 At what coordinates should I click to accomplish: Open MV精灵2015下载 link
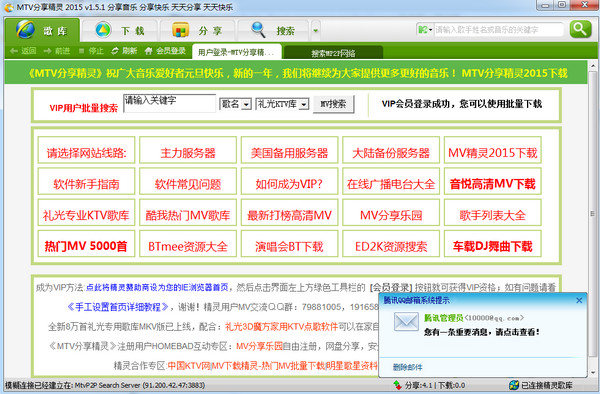click(x=492, y=153)
